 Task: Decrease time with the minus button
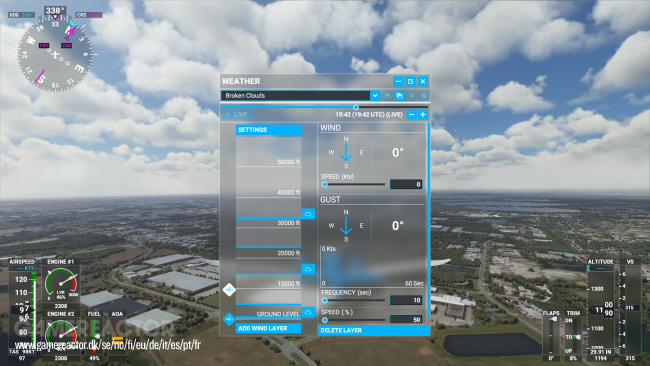(x=411, y=115)
